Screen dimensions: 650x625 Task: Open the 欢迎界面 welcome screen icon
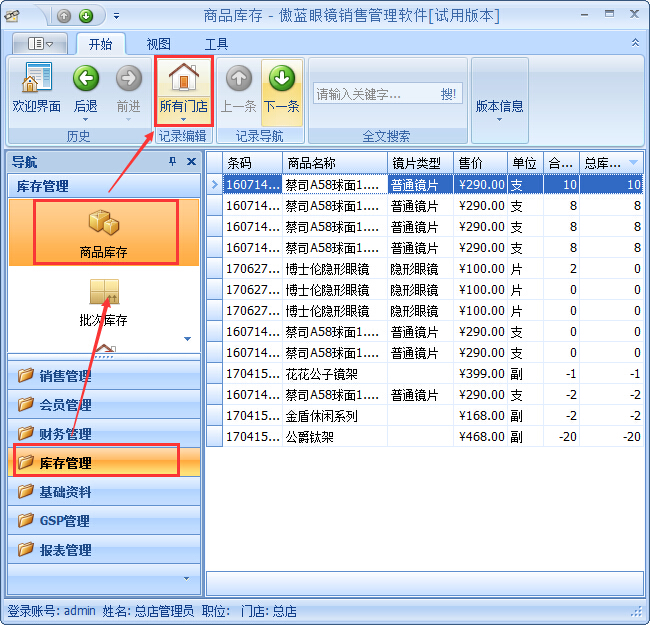click(36, 88)
